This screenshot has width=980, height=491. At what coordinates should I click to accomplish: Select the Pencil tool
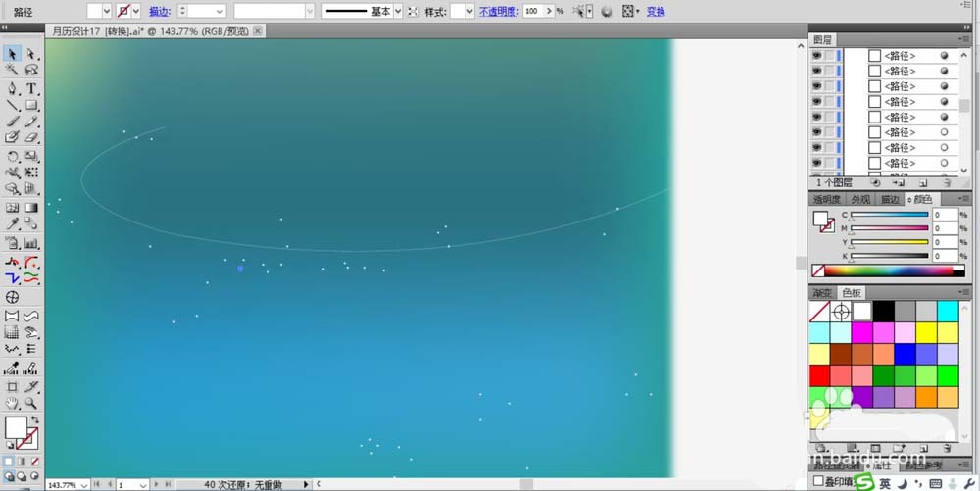click(31, 122)
